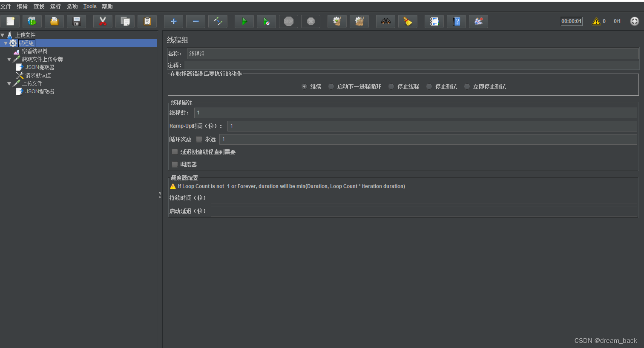Open the Function helper dialog icon
644x348 pixels.
pos(434,21)
